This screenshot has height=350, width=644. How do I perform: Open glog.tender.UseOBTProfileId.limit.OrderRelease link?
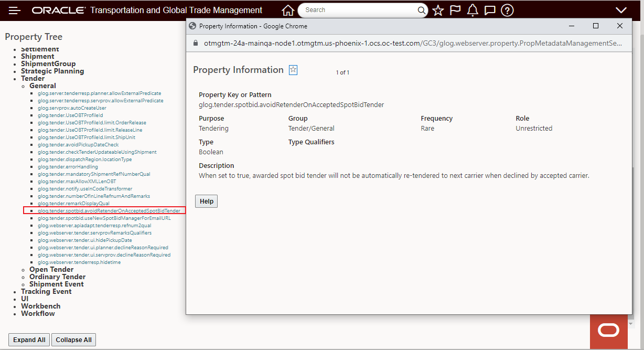[x=92, y=122]
